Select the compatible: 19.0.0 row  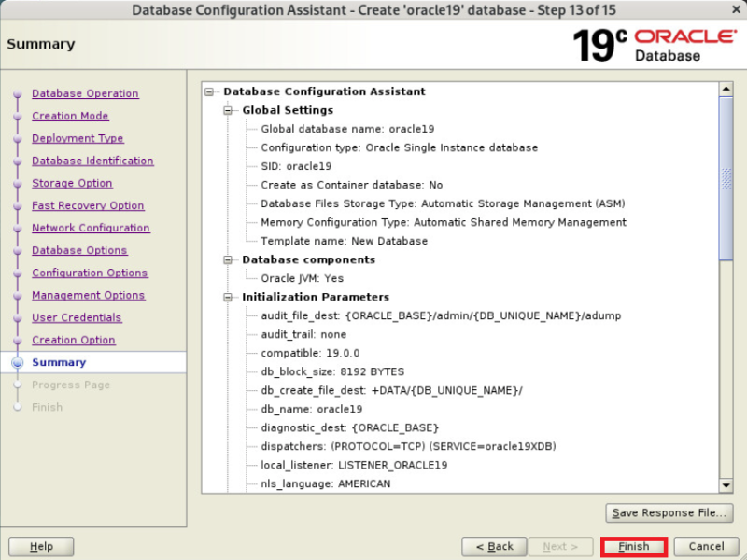(310, 353)
